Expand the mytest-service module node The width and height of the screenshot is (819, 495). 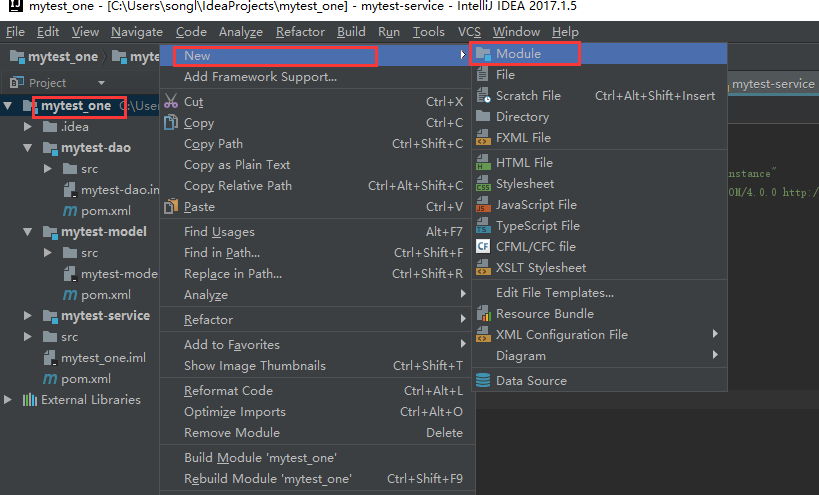(x=28, y=316)
